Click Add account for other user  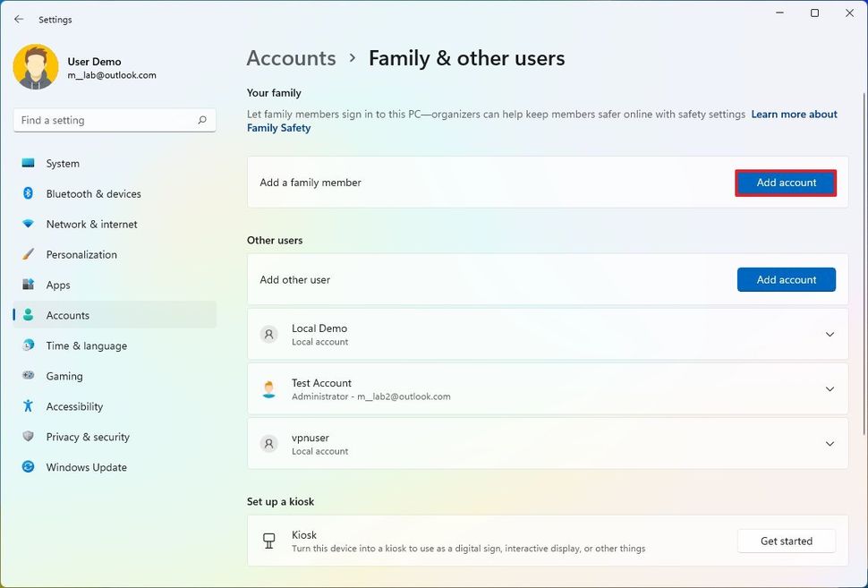pos(786,280)
